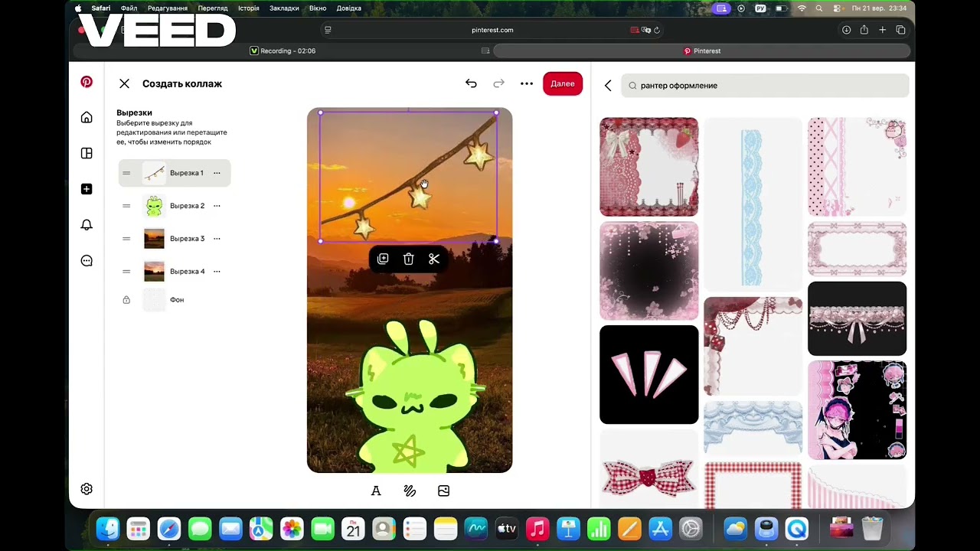Open the Pinterest logo home link
The image size is (980, 551).
[x=87, y=82]
